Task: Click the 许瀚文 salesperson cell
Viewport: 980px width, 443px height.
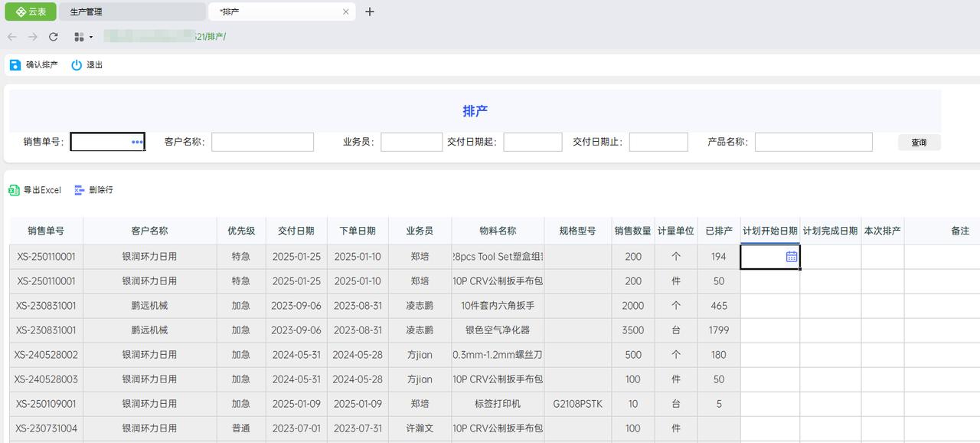Action: (420, 428)
